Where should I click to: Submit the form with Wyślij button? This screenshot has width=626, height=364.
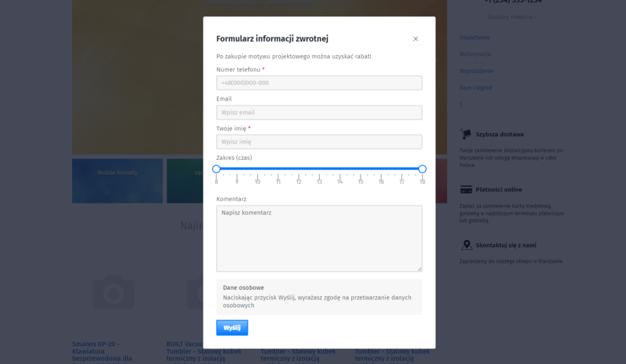click(232, 328)
